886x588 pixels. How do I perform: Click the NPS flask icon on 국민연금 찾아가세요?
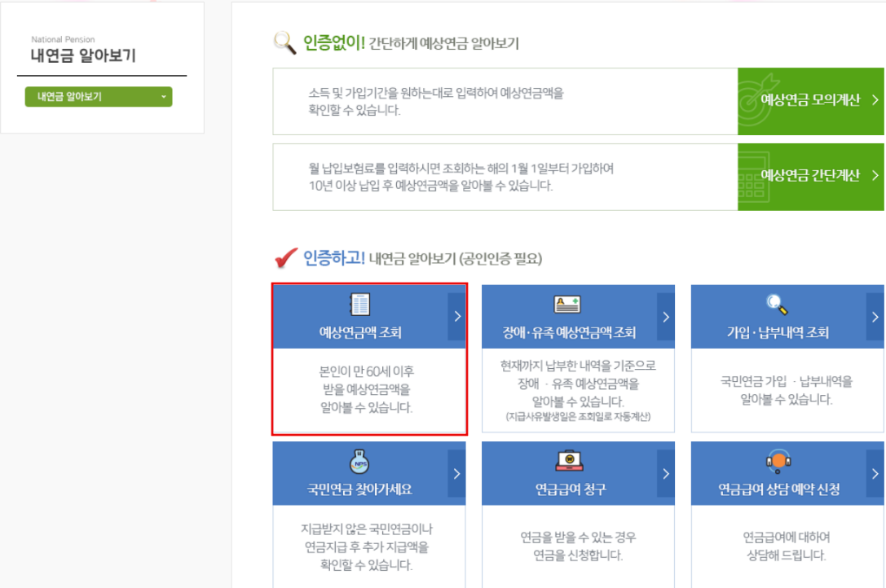[x=361, y=461]
